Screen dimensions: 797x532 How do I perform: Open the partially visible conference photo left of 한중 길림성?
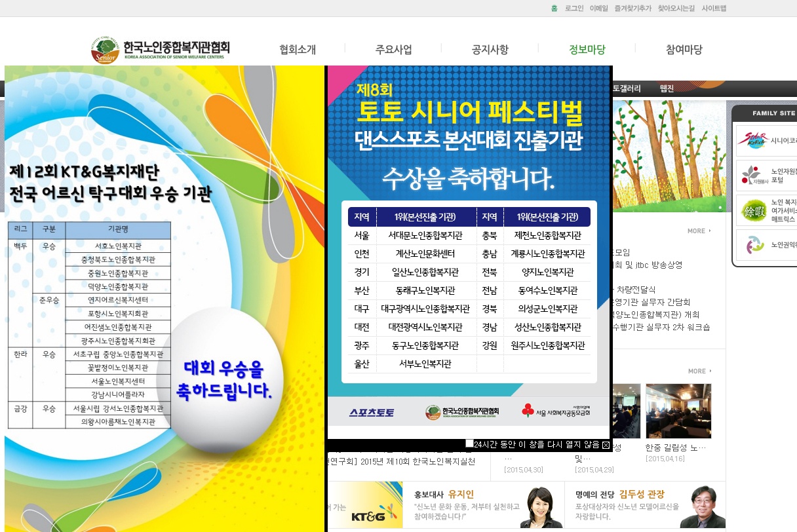[625, 411]
